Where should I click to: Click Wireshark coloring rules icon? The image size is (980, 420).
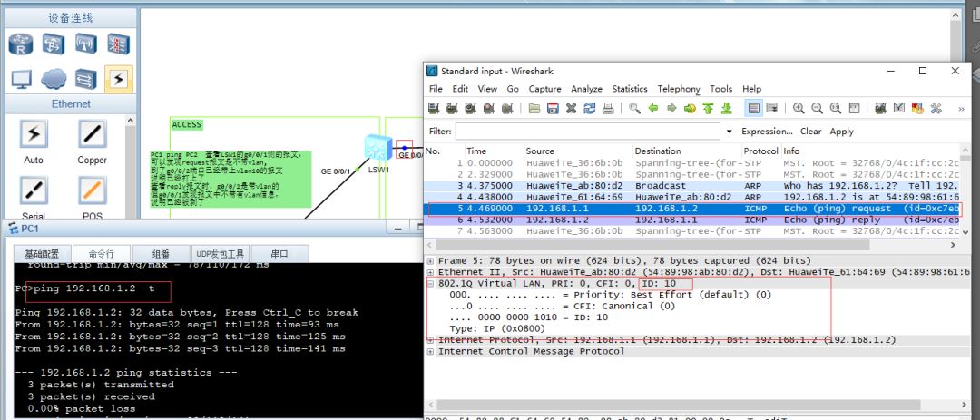(x=917, y=108)
